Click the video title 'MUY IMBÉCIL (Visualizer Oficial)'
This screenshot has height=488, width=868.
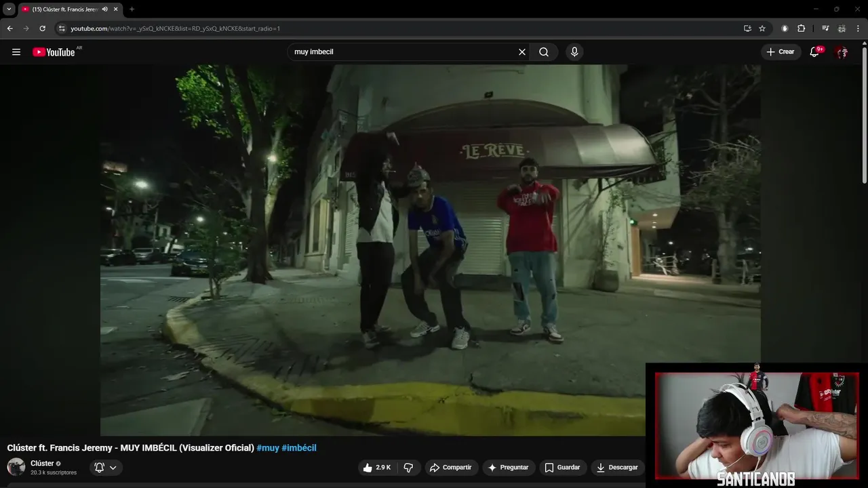pyautogui.click(x=187, y=448)
